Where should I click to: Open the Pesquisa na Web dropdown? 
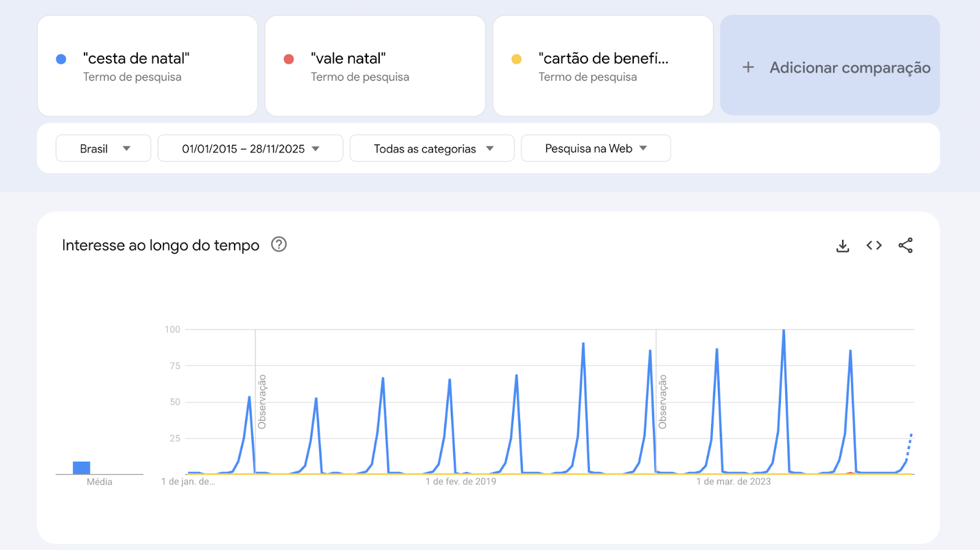tap(595, 148)
